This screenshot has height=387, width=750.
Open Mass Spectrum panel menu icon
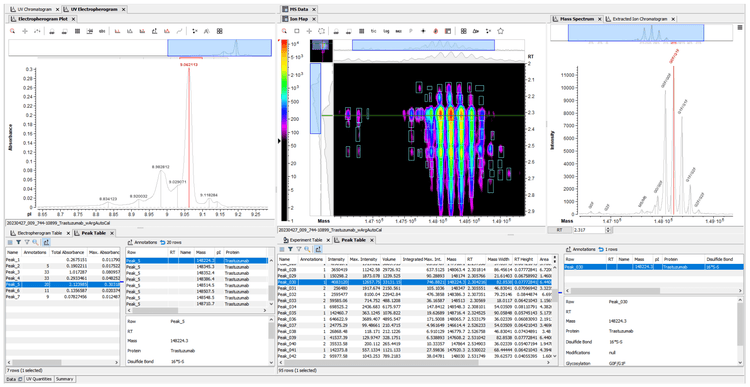pos(740,28)
